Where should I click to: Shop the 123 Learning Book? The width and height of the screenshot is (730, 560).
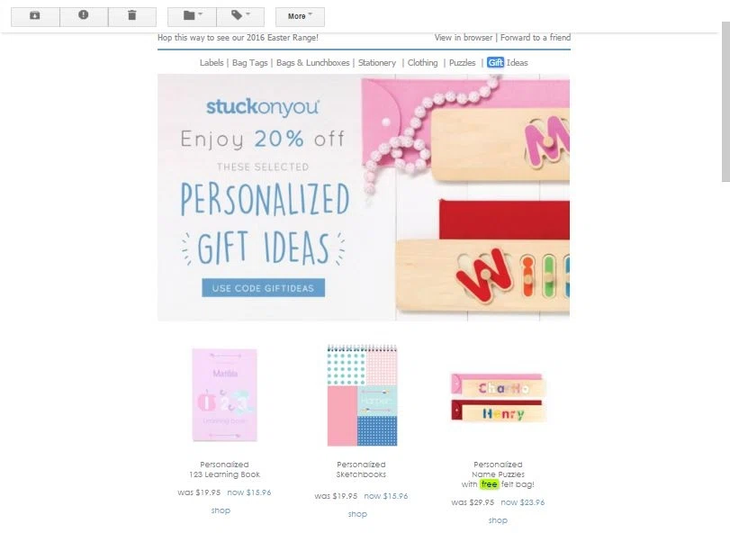[221, 510]
